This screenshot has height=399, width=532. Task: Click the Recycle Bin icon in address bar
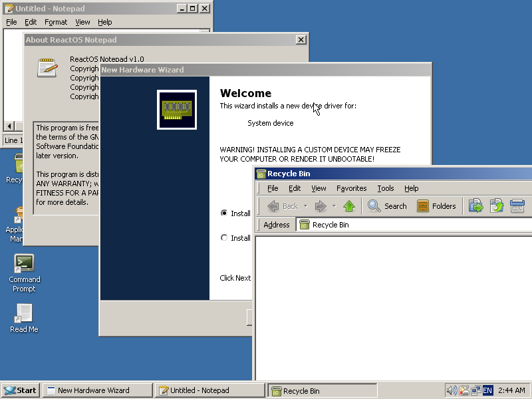point(305,225)
